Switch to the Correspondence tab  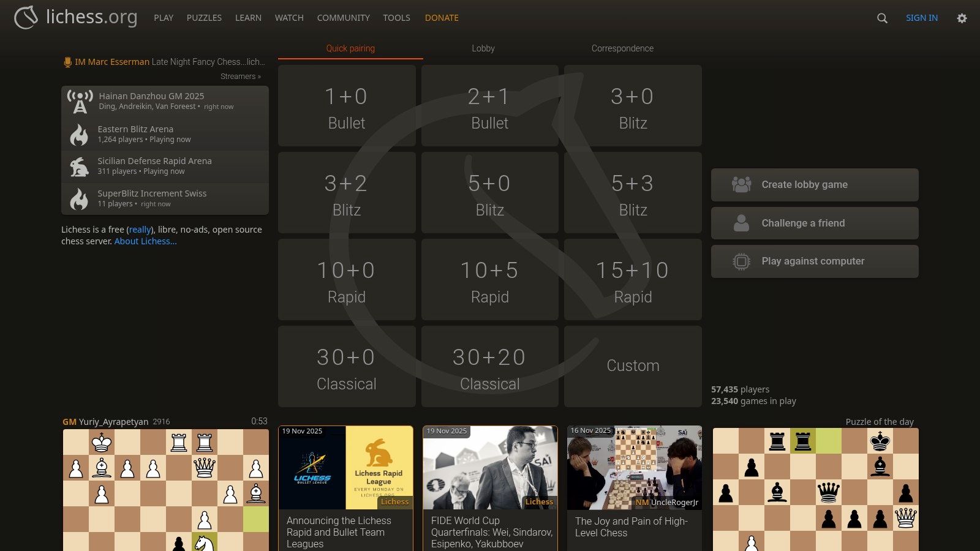tap(622, 48)
